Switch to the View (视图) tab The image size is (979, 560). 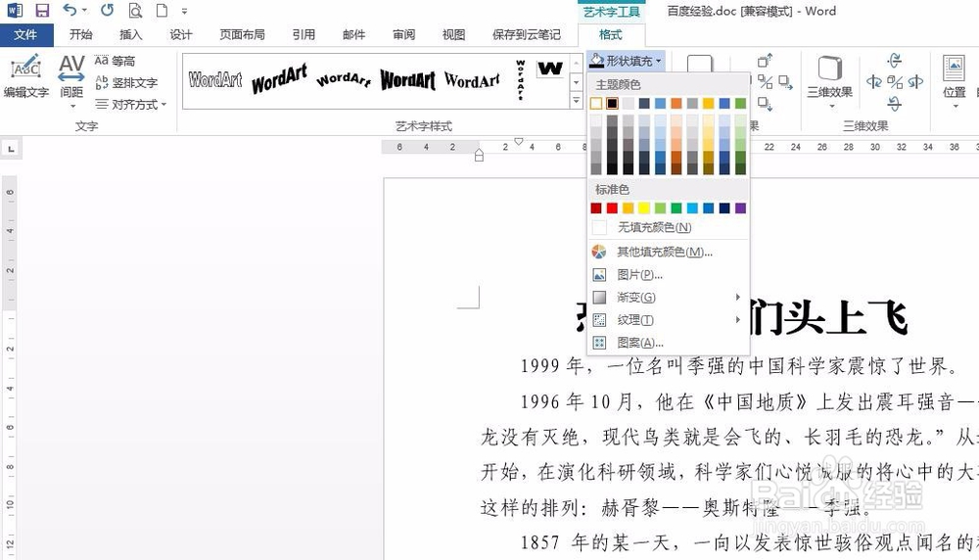[453, 34]
